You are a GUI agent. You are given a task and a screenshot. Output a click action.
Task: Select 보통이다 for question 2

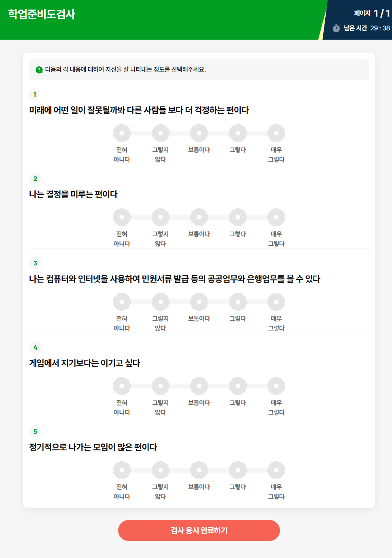click(x=199, y=217)
